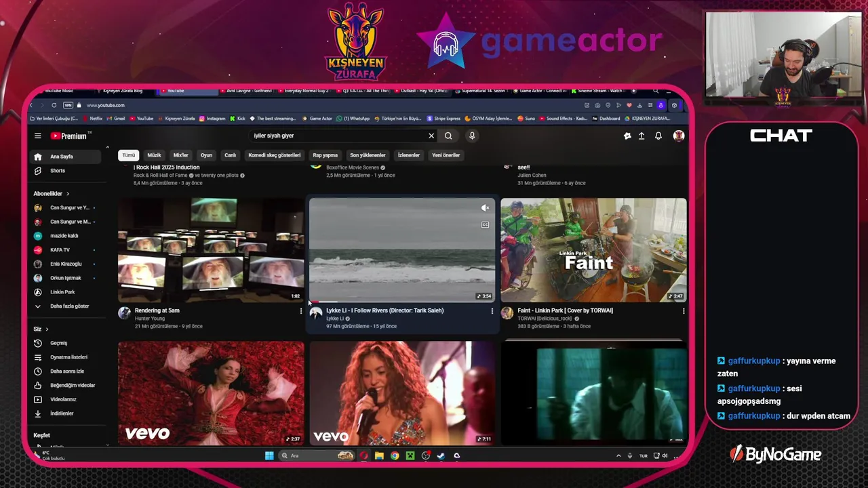Image resolution: width=868 pixels, height=488 pixels.
Task: Open the Create video icon in header
Action: (x=627, y=136)
